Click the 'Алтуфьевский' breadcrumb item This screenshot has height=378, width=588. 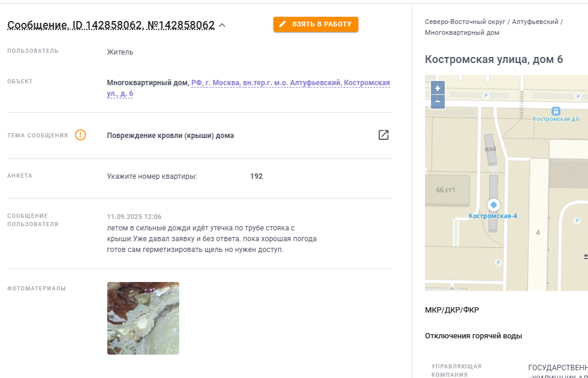pos(535,22)
